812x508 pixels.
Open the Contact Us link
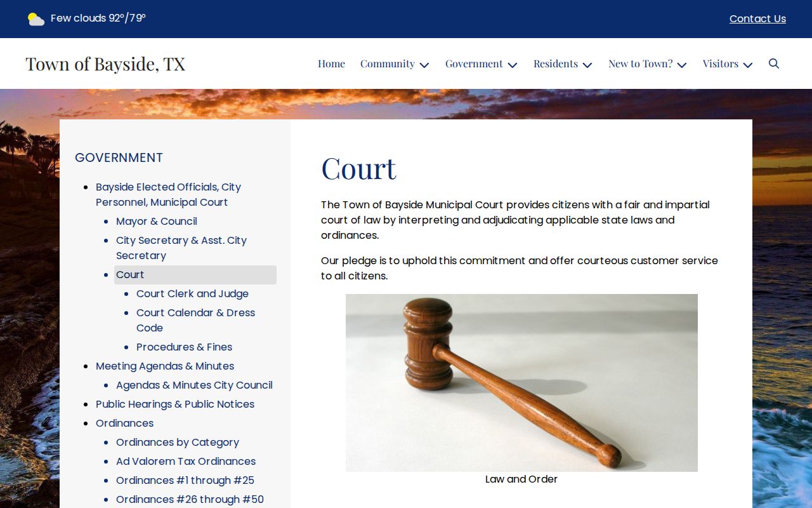757,19
